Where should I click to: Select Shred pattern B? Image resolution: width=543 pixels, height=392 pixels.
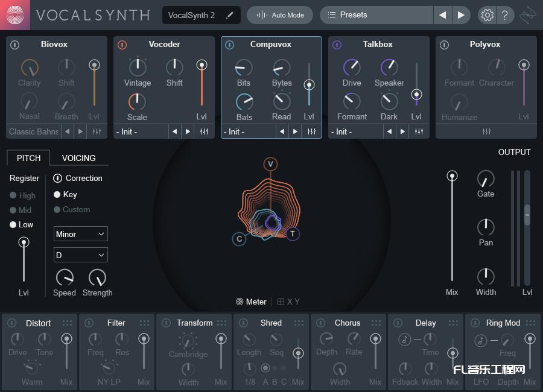click(x=273, y=367)
